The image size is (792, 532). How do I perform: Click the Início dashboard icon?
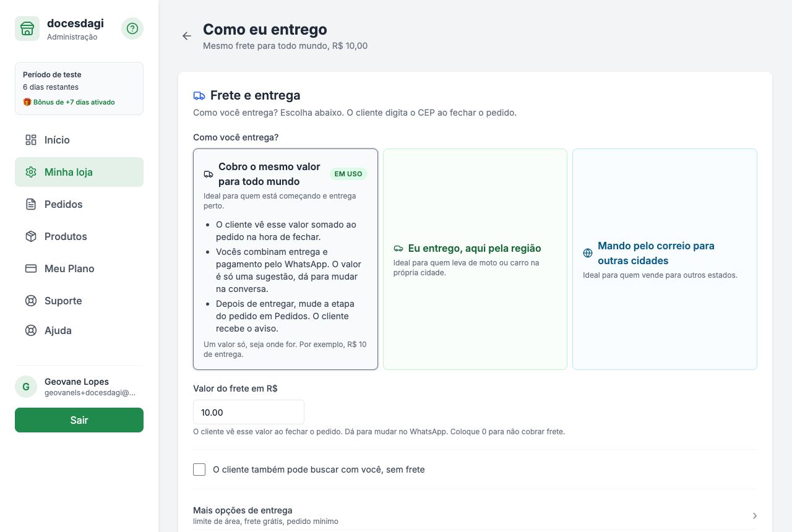tap(31, 140)
